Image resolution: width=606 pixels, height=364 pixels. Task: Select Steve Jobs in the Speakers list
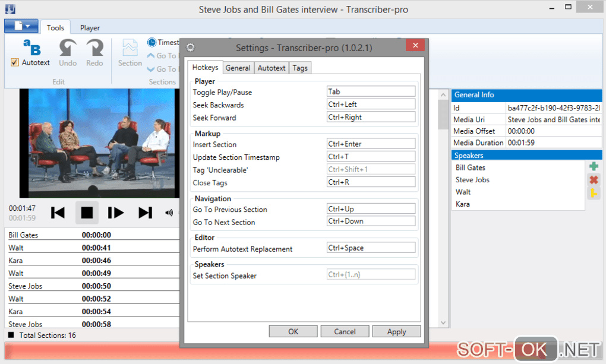pyautogui.click(x=518, y=180)
